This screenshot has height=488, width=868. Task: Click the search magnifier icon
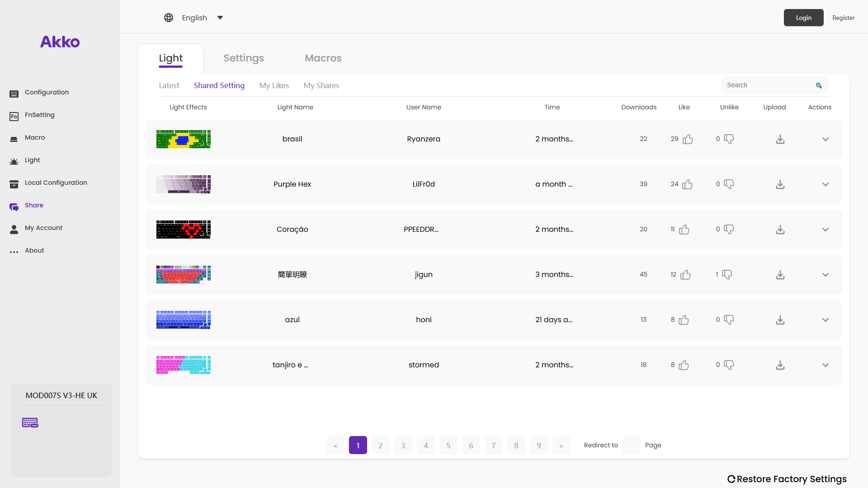tap(818, 85)
